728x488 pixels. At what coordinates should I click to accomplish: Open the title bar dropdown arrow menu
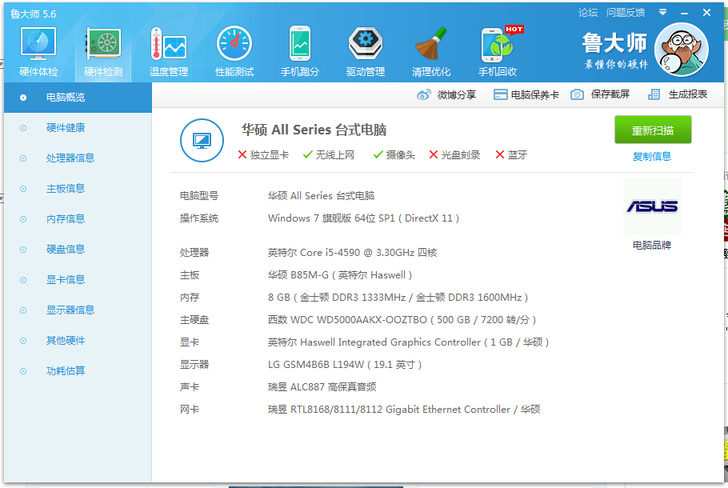pyautogui.click(x=663, y=13)
